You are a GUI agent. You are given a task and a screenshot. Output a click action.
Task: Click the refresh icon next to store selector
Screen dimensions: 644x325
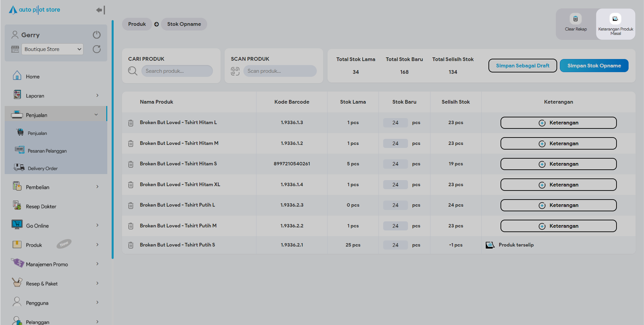[x=97, y=49]
